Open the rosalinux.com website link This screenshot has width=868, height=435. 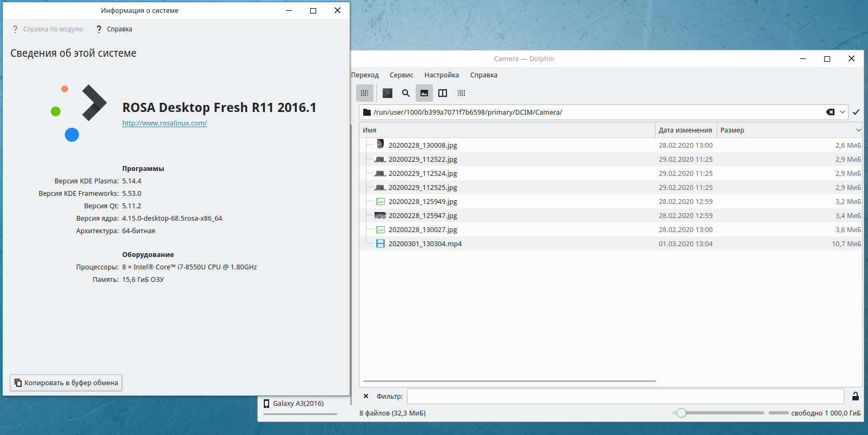tap(164, 123)
